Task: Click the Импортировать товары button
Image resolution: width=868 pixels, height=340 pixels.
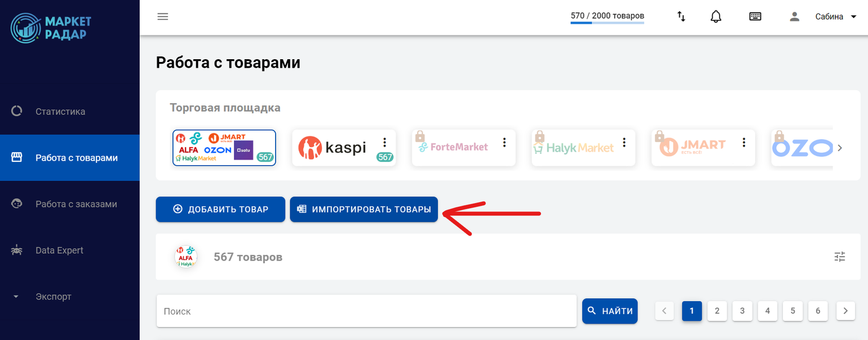Action: 364,209
